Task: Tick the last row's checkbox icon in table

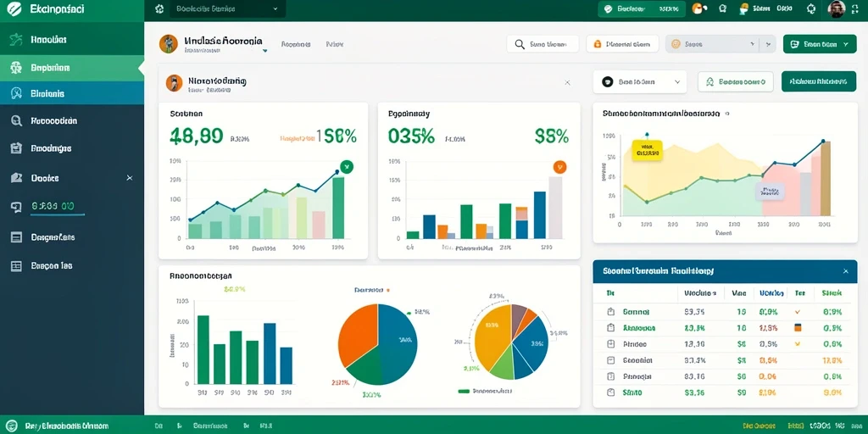Action: coord(610,392)
